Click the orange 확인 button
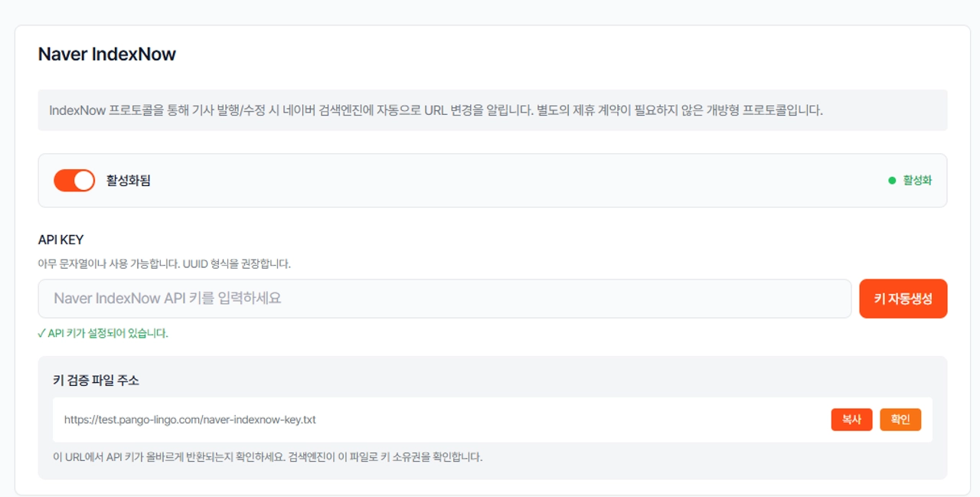This screenshot has width=980, height=497. tap(900, 420)
